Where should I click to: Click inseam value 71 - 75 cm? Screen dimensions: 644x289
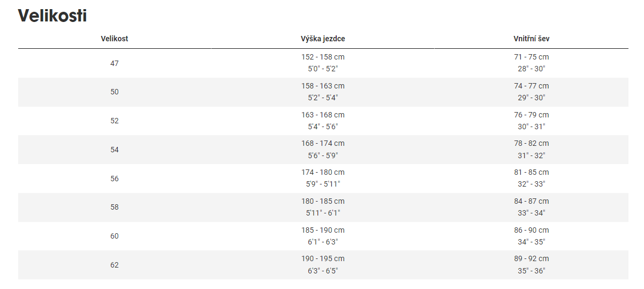(x=531, y=57)
